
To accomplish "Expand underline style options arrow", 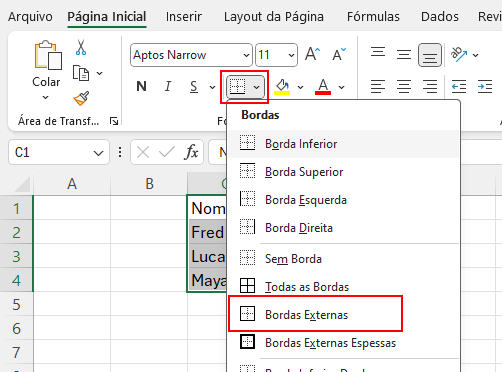I will click(212, 87).
